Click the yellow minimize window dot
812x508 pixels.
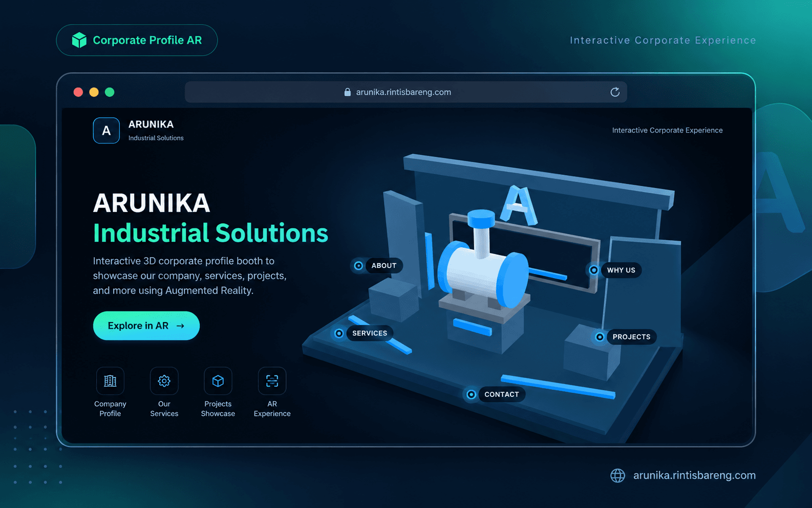tap(94, 92)
